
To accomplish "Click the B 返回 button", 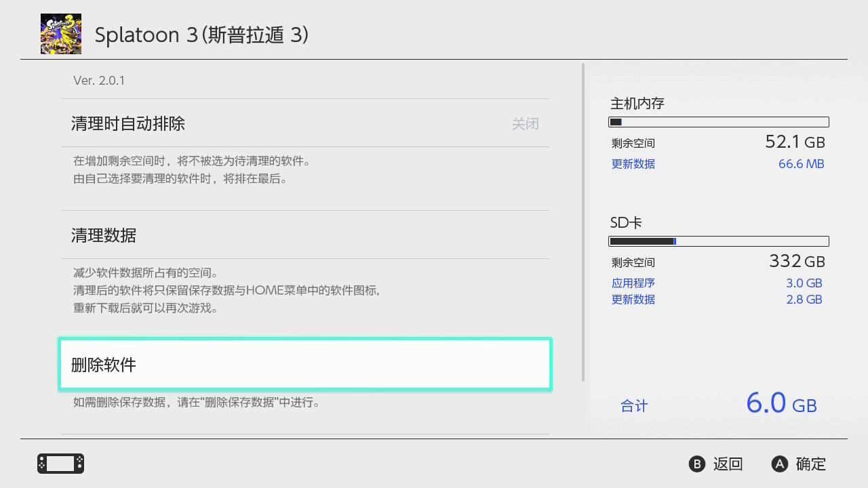I will pos(716,464).
